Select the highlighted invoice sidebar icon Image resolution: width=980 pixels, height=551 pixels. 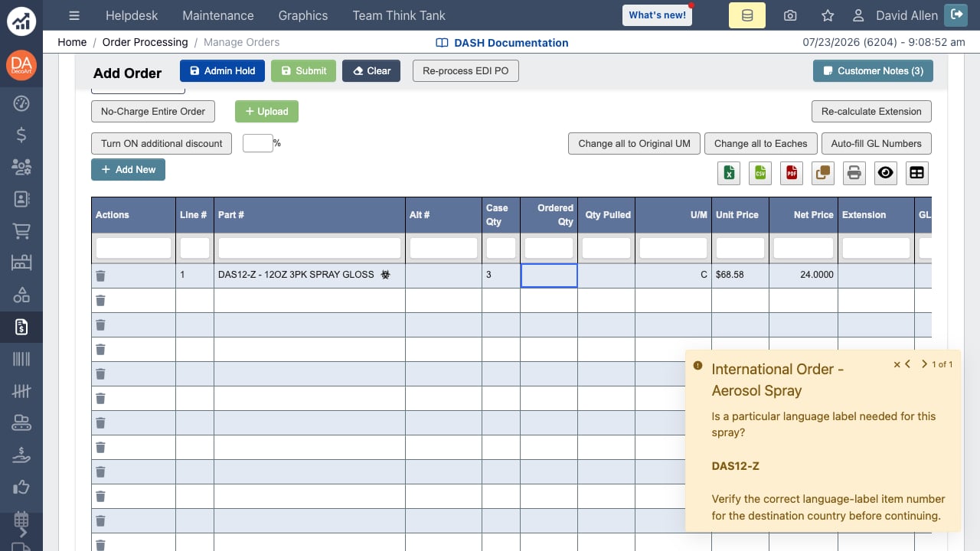[21, 327]
